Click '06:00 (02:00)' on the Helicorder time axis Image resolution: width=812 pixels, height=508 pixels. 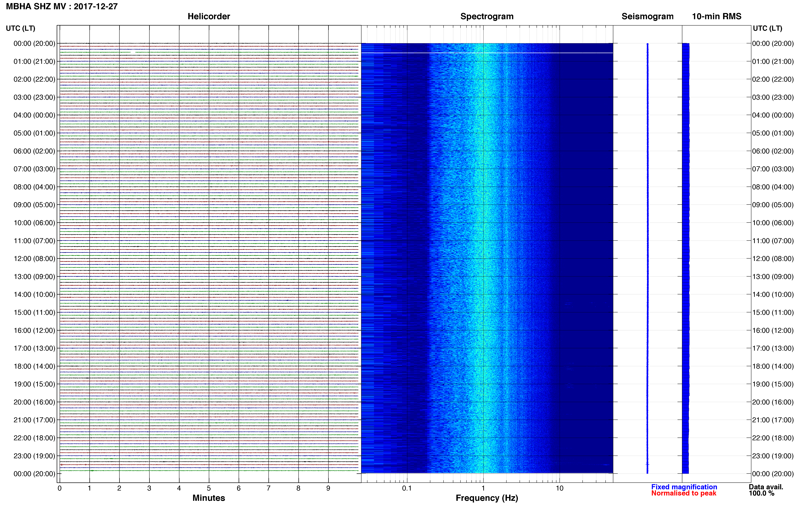click(x=34, y=151)
